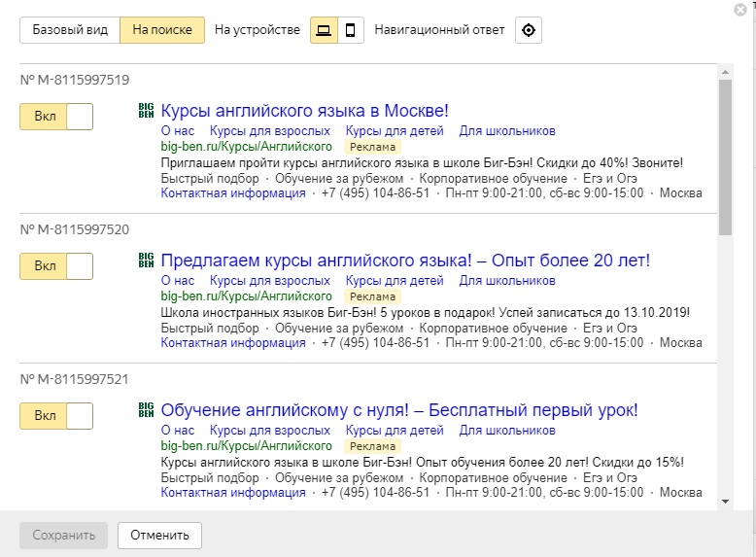Open the ad title Курсы английского языка в Москве!
This screenshot has width=756, height=557.
[305, 111]
